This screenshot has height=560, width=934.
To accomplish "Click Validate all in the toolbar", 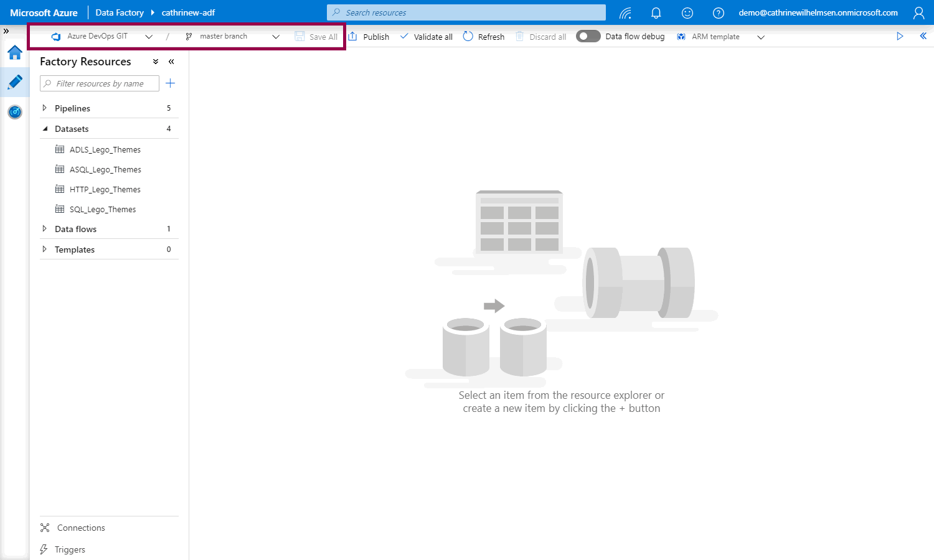I will tap(427, 37).
